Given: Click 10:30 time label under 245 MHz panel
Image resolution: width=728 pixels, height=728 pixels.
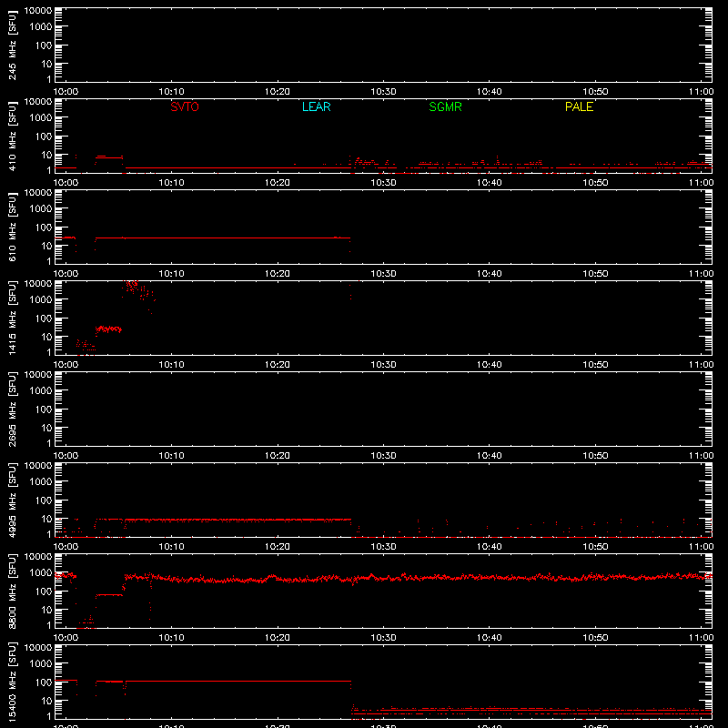Looking at the screenshot, I should pyautogui.click(x=383, y=92).
